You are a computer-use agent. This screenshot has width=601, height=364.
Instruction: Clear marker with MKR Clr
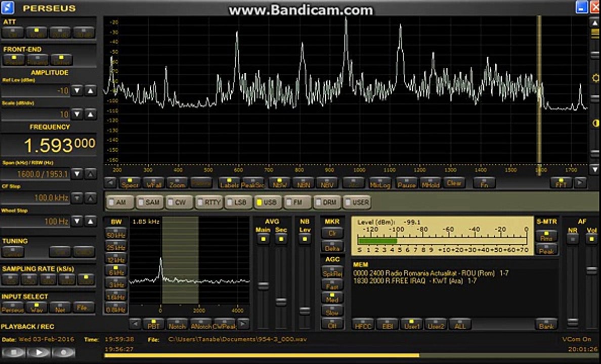coord(332,232)
